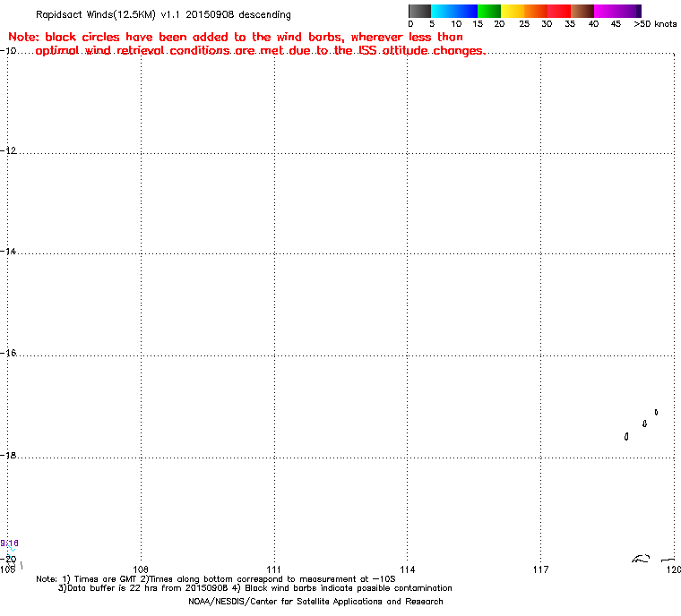This screenshot has width=681, height=616.
Task: Click the gray 0–5 knots color segment
Action: [x=419, y=11]
